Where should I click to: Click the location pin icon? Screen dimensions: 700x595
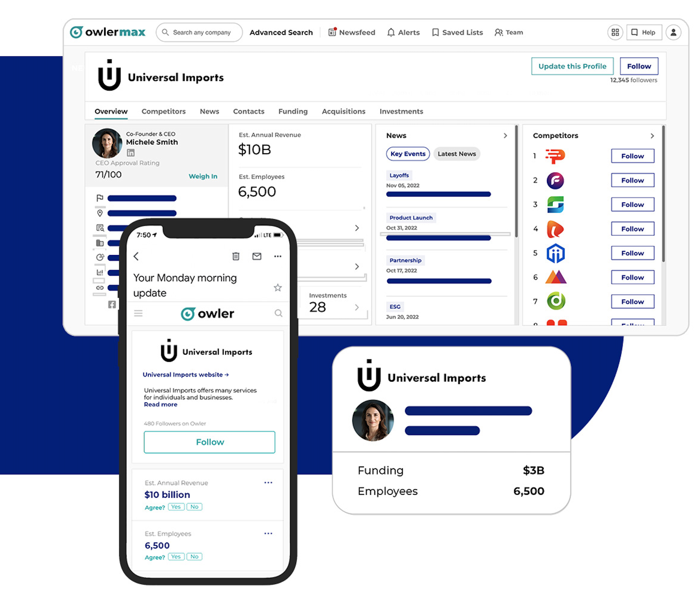click(x=100, y=213)
